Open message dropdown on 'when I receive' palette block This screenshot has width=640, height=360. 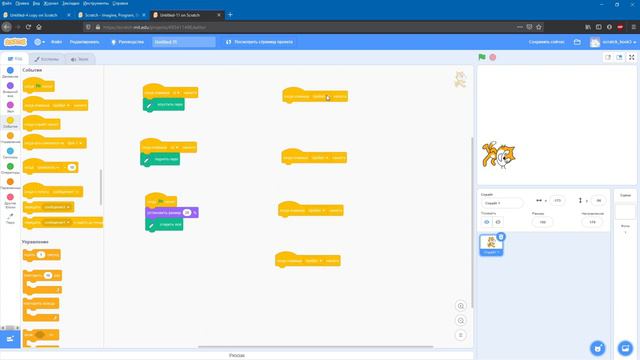pyautogui.click(x=65, y=191)
